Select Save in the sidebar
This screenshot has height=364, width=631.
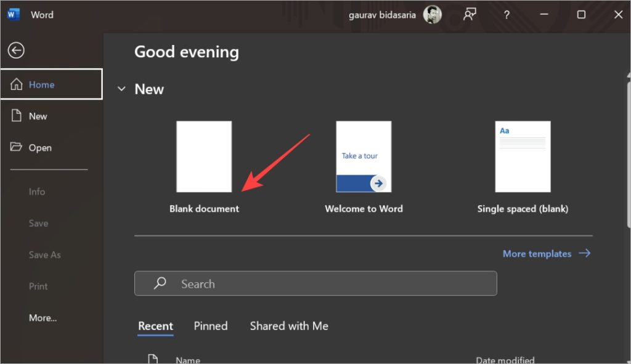click(38, 223)
